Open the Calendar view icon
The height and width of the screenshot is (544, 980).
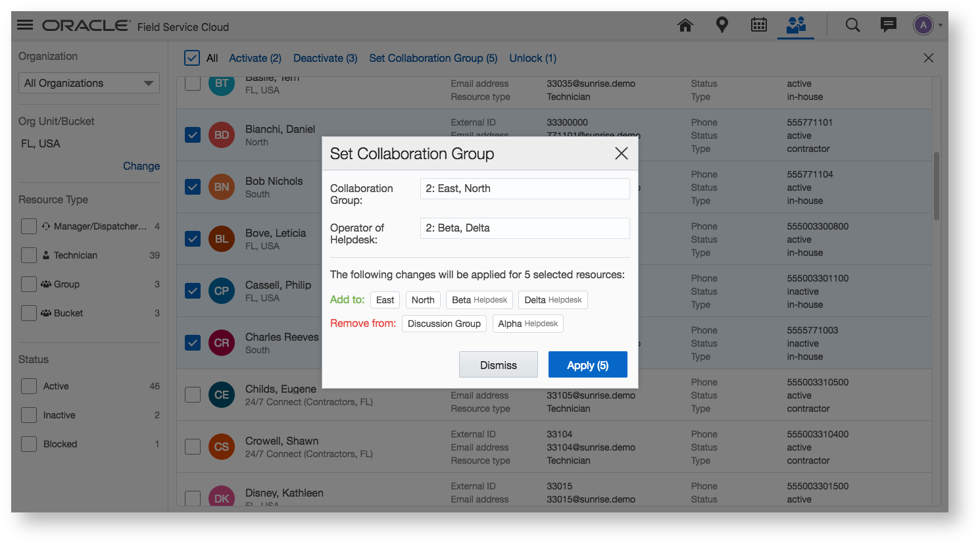(758, 24)
